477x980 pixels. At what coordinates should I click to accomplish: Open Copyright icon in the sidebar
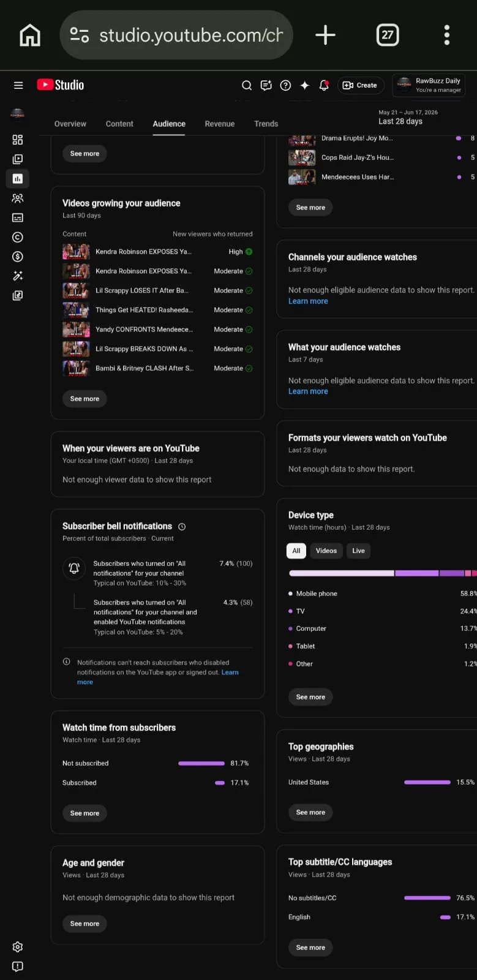18,237
